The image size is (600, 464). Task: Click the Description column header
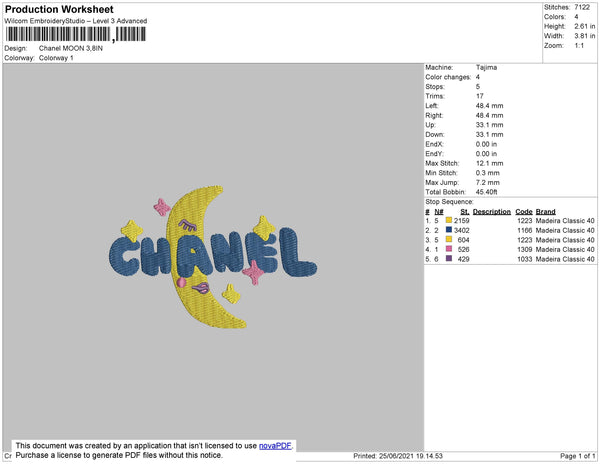[x=492, y=212]
